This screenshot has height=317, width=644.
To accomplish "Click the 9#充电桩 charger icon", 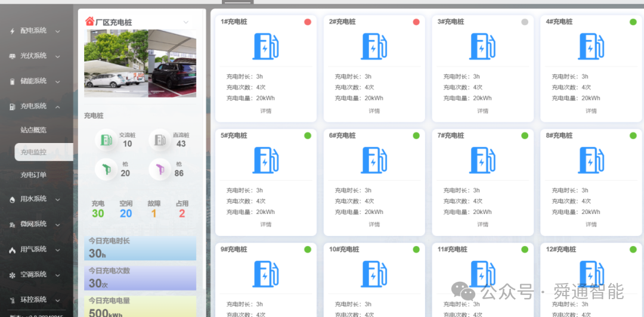I will (266, 274).
